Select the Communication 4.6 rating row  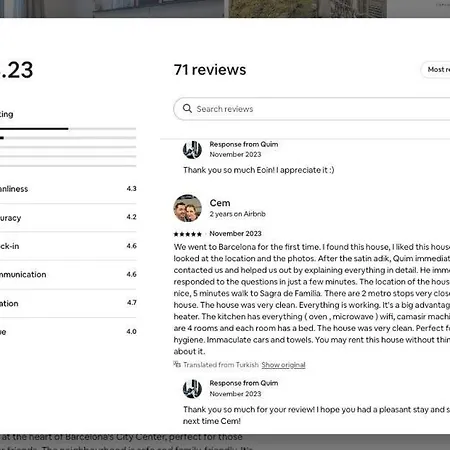(68, 274)
